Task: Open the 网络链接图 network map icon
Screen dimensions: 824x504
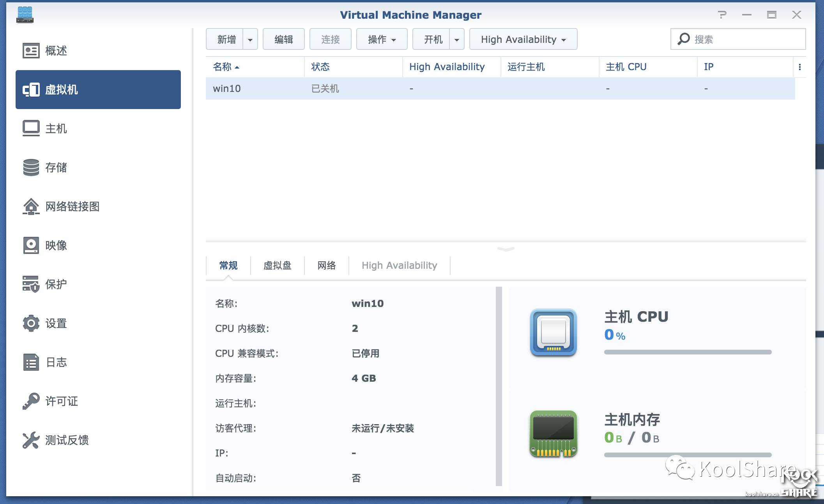Action: [x=31, y=206]
